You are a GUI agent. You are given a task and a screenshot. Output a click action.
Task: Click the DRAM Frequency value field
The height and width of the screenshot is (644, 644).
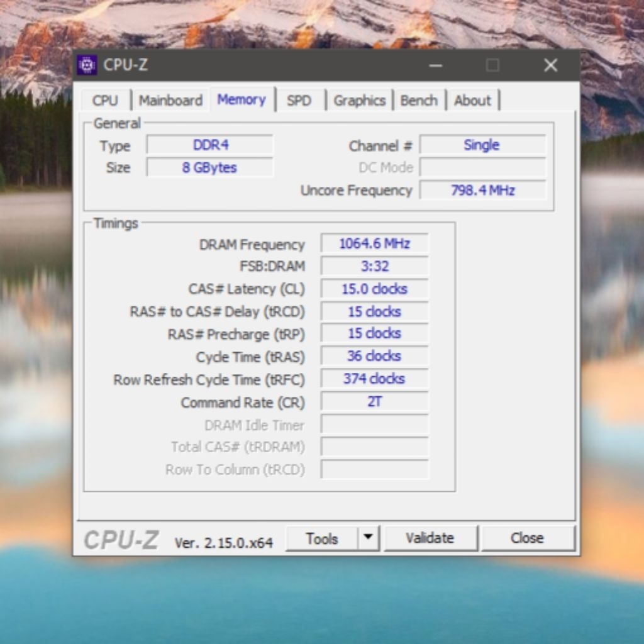374,243
